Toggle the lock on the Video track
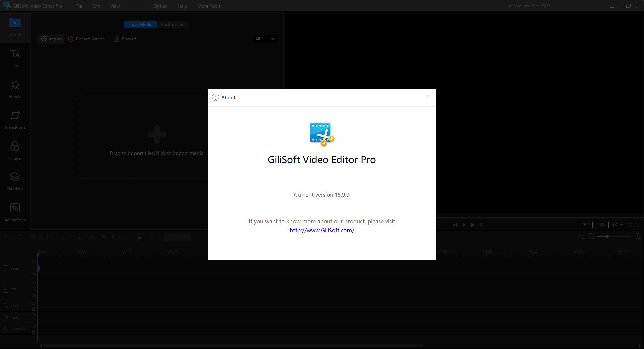644x349 pixels. point(34,268)
